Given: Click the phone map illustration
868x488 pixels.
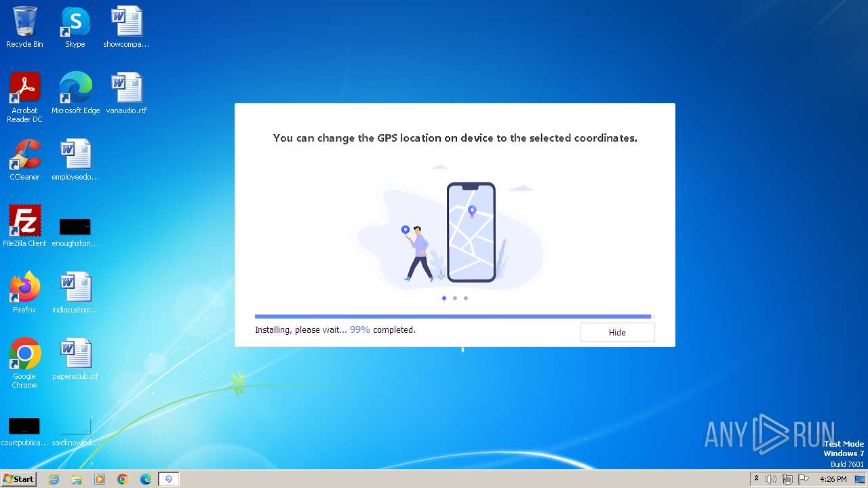Looking at the screenshot, I should 471,232.
